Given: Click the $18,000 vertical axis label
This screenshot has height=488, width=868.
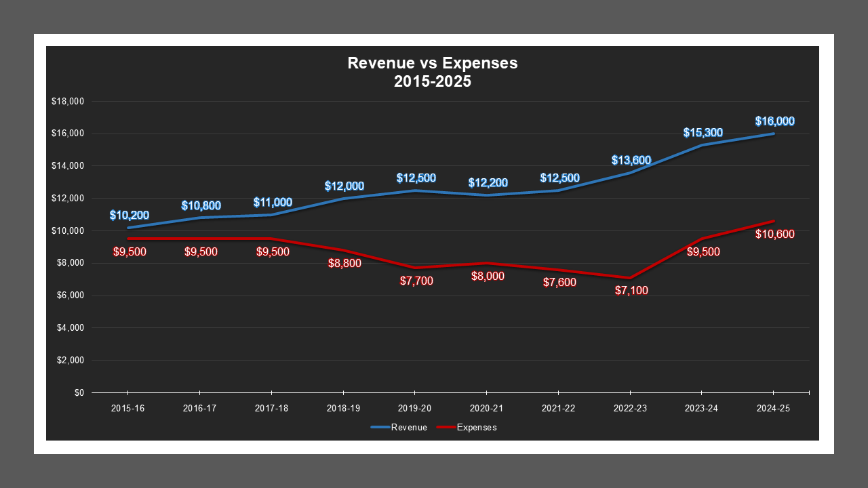Looking at the screenshot, I should pyautogui.click(x=69, y=100).
